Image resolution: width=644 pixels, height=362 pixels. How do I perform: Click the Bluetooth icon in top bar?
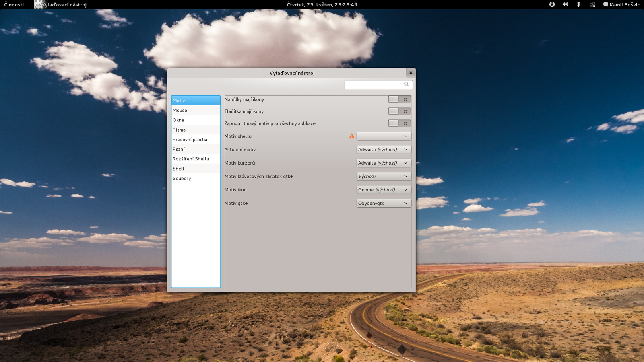coord(579,4)
